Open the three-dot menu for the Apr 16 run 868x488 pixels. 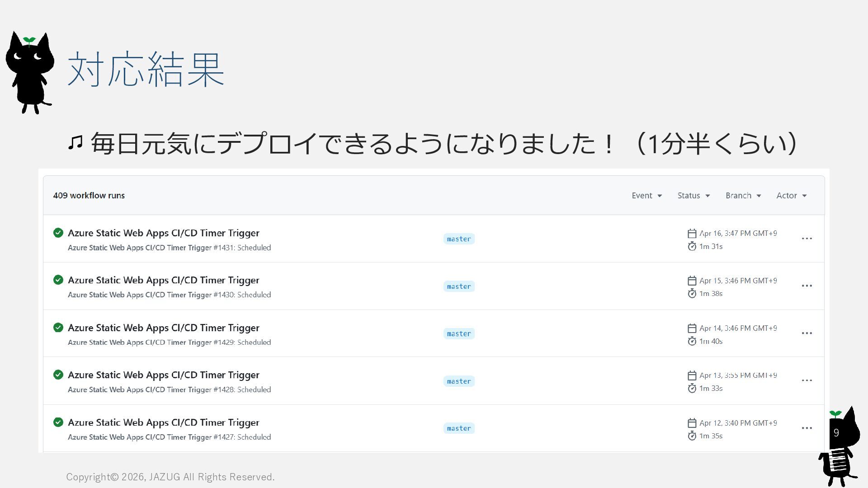click(807, 239)
